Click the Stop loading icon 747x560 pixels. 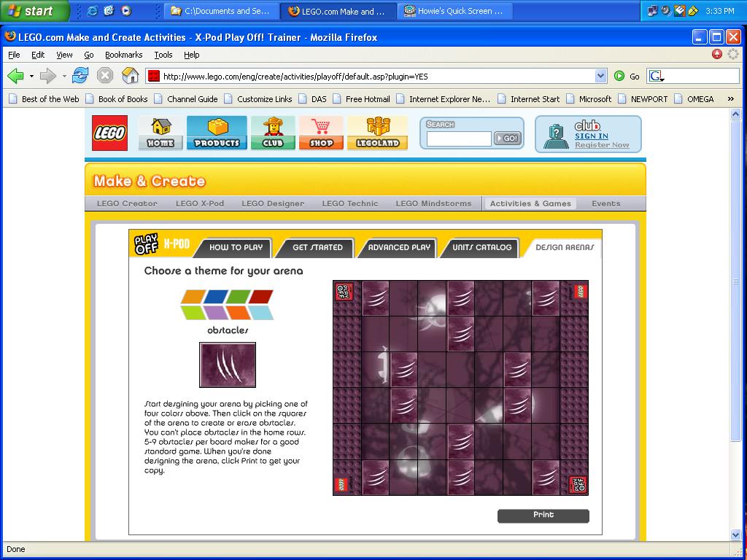pos(105,76)
